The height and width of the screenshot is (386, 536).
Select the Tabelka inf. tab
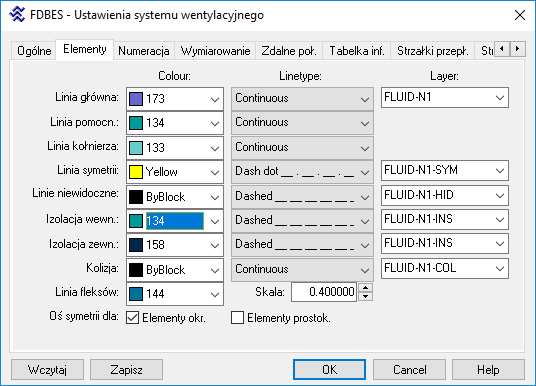click(x=357, y=51)
